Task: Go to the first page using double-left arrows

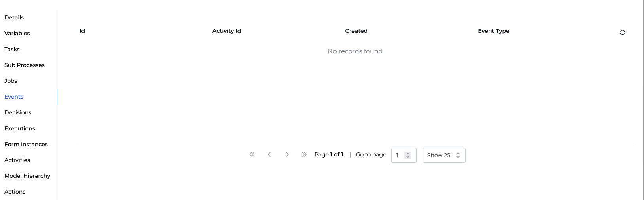Action: [x=252, y=154]
